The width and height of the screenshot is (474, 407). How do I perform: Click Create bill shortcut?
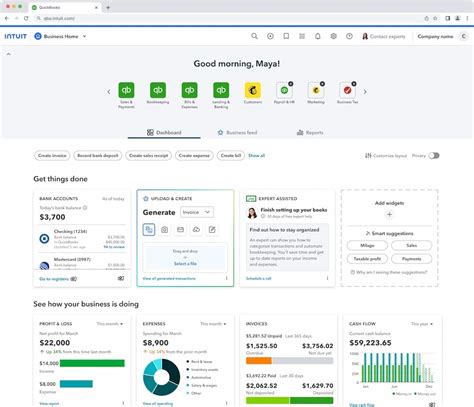tap(231, 156)
